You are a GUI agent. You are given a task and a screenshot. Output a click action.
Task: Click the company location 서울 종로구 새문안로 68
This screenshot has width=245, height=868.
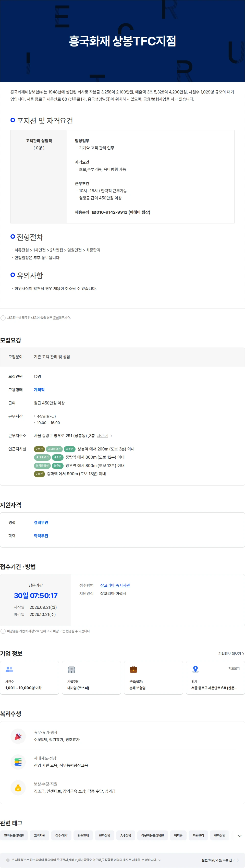tap(214, 688)
